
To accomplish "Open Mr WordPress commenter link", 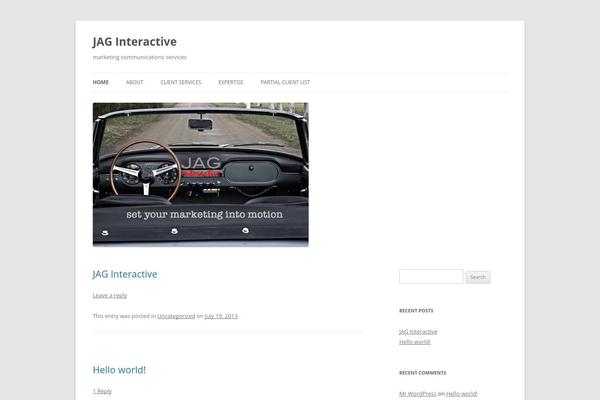I will pyautogui.click(x=417, y=393).
